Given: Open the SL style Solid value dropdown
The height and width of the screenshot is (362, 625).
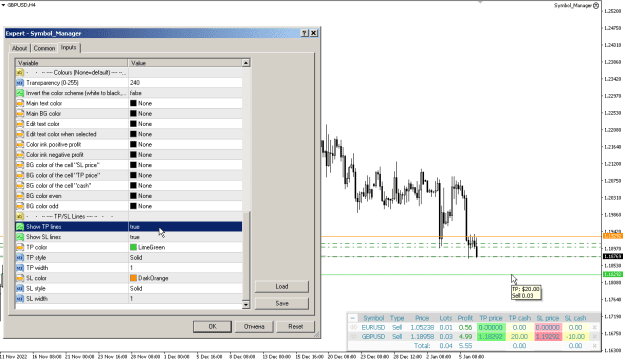Looking at the screenshot, I should click(x=185, y=288).
